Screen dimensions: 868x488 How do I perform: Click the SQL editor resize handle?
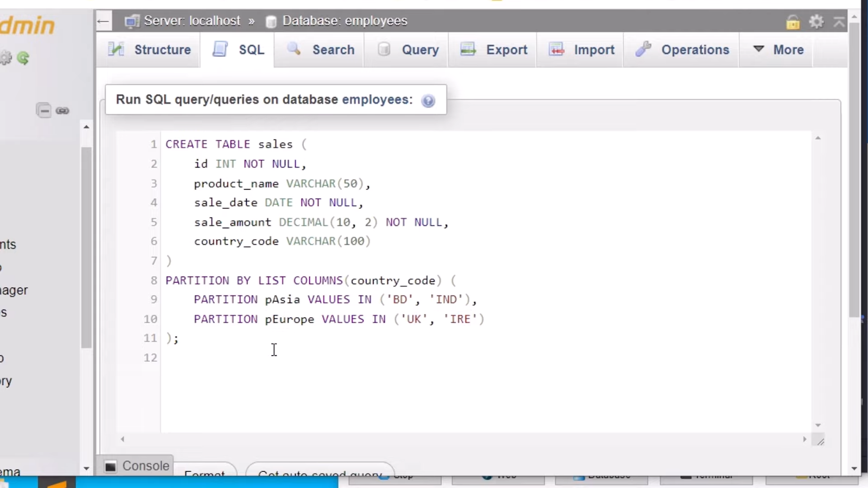[820, 441]
